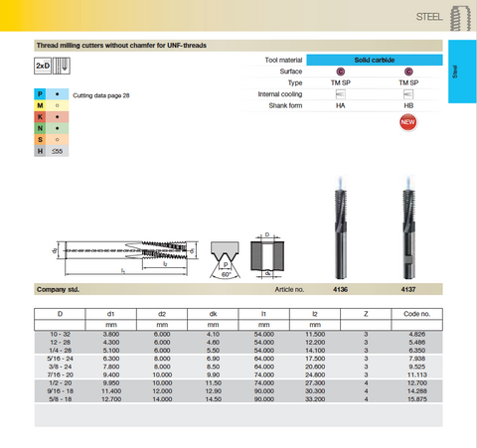Click the internal cooling icon under HB column
Viewport: 477px width, 448px height.
[x=408, y=94]
